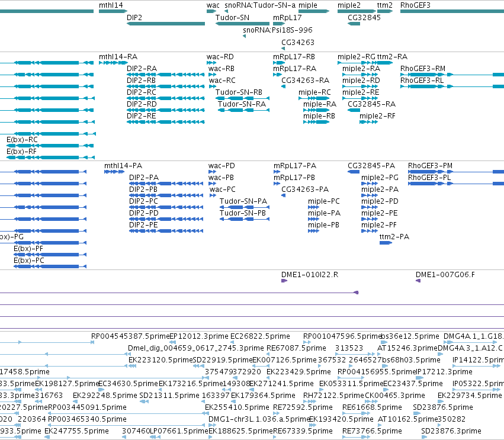Click transcript DIP2-RC
504x440 pixels.
(x=142, y=92)
